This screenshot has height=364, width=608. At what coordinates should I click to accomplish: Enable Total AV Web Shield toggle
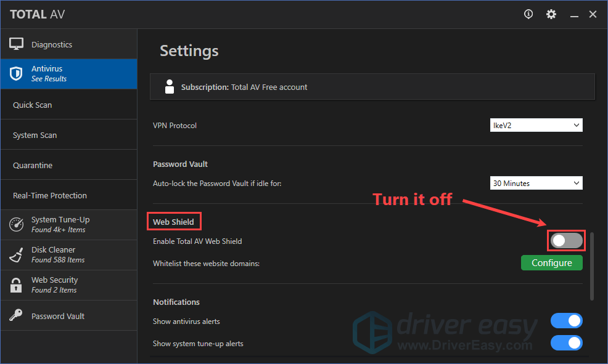[x=566, y=241]
